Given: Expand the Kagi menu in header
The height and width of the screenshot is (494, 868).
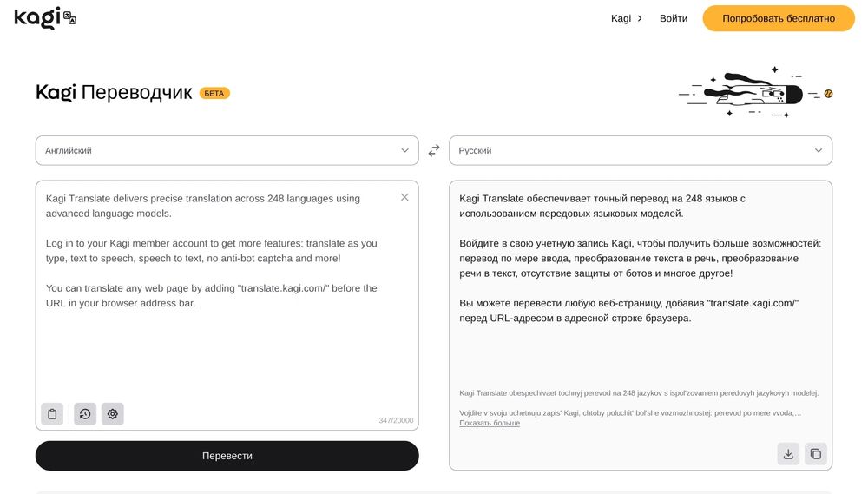Looking at the screenshot, I should pyautogui.click(x=627, y=18).
